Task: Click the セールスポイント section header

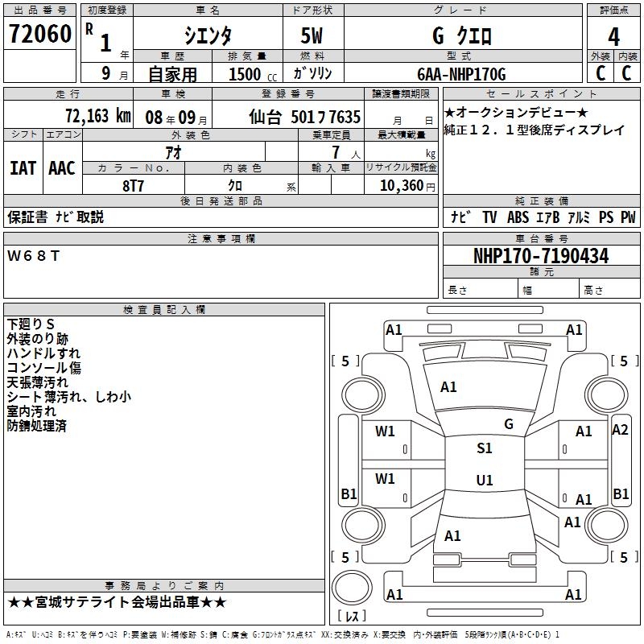Action: (x=541, y=93)
